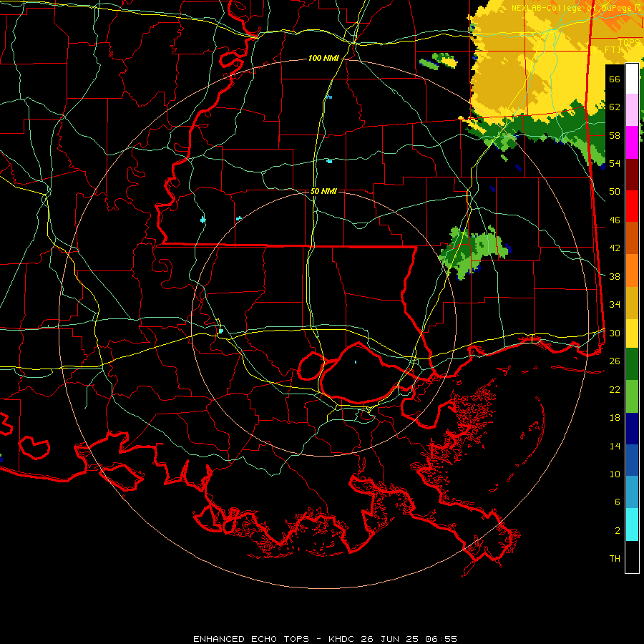Screen dimensions: 644x644
Task: Pick the light blue legend swatch below 10
Action: coord(632,492)
